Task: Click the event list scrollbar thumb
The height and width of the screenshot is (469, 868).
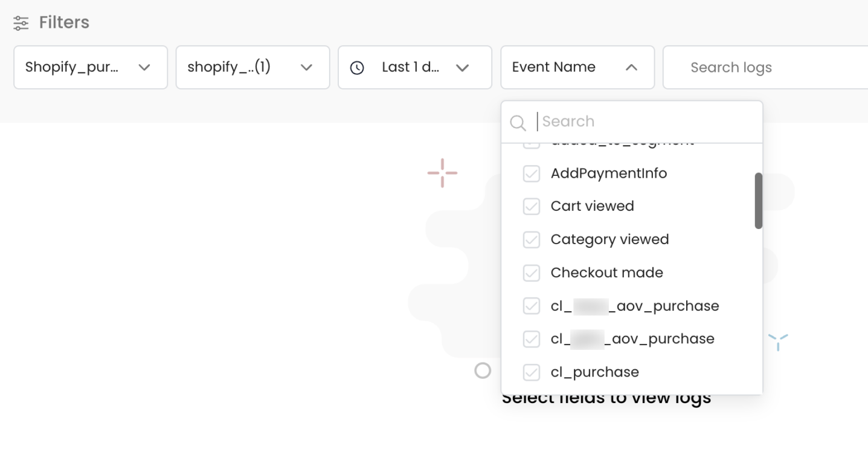Action: [759, 201]
